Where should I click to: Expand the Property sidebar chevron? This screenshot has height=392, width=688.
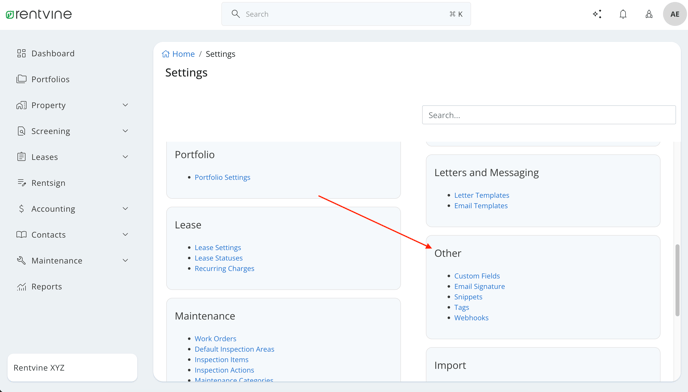click(125, 105)
